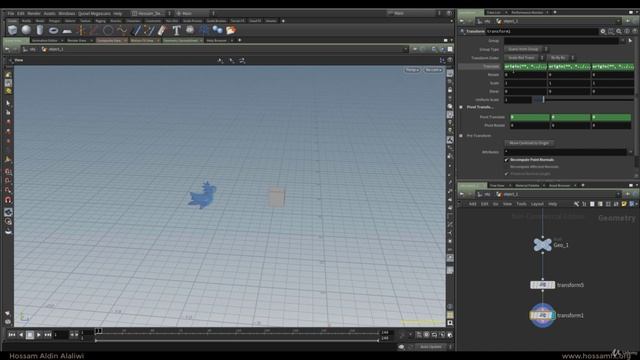Select the Curve shelf tool
The image size is (640, 360).
tap(122, 30)
